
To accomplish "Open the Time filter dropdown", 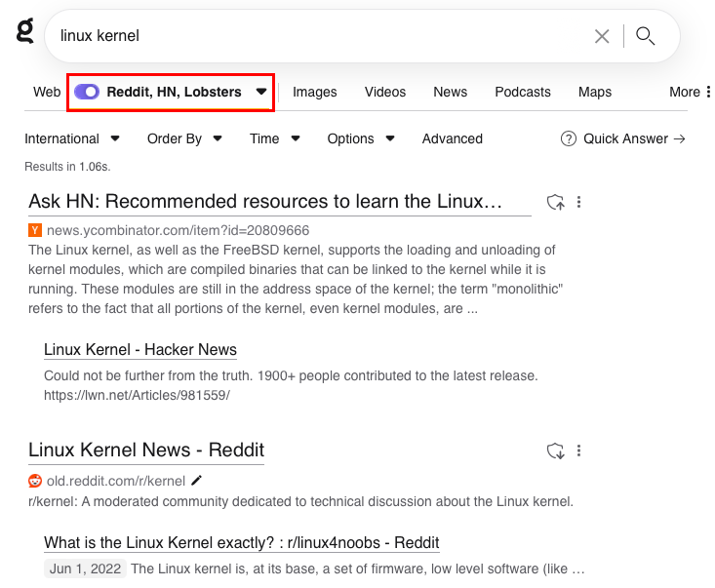I will point(274,138).
